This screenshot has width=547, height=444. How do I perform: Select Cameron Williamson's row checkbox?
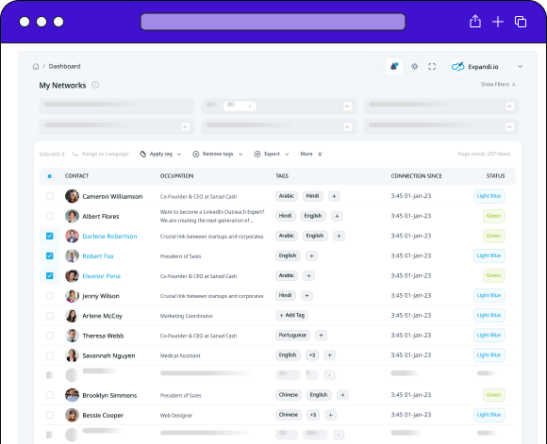[50, 196]
